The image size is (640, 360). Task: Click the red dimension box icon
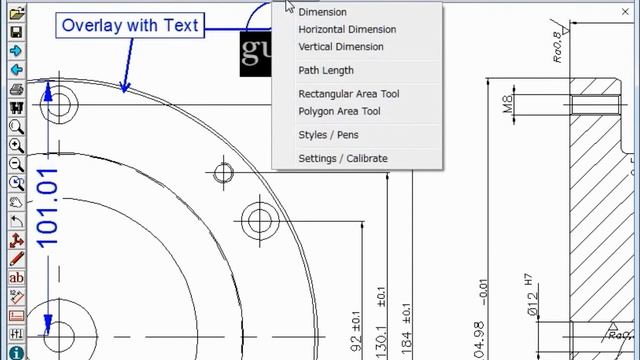[16, 316]
